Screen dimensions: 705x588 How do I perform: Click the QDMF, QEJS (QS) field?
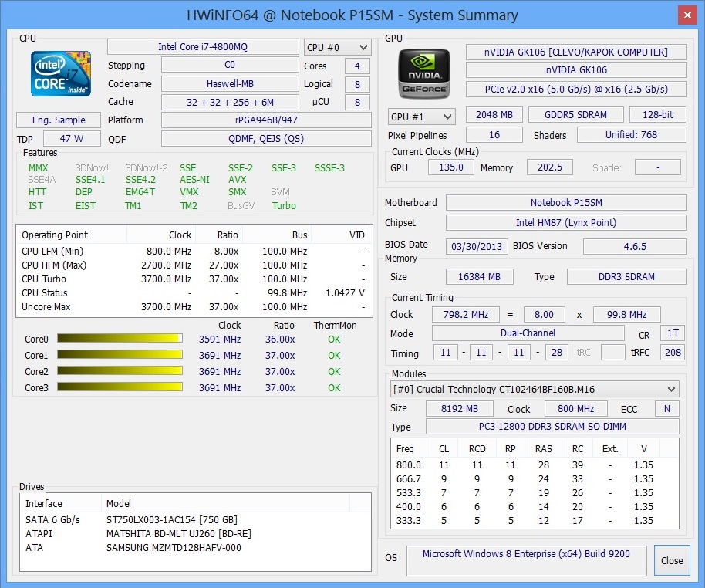266,139
